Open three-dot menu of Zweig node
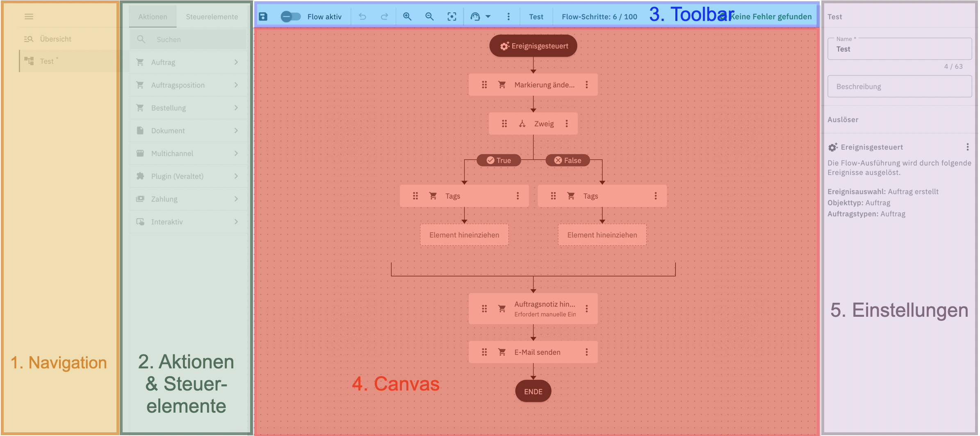This screenshot has height=436, width=980. [x=567, y=124]
